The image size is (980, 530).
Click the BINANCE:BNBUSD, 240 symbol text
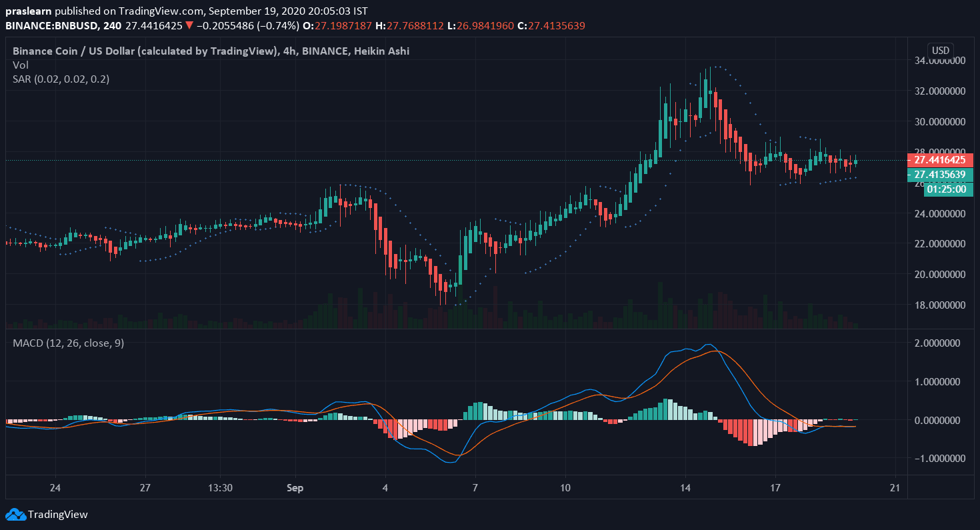pyautogui.click(x=62, y=25)
